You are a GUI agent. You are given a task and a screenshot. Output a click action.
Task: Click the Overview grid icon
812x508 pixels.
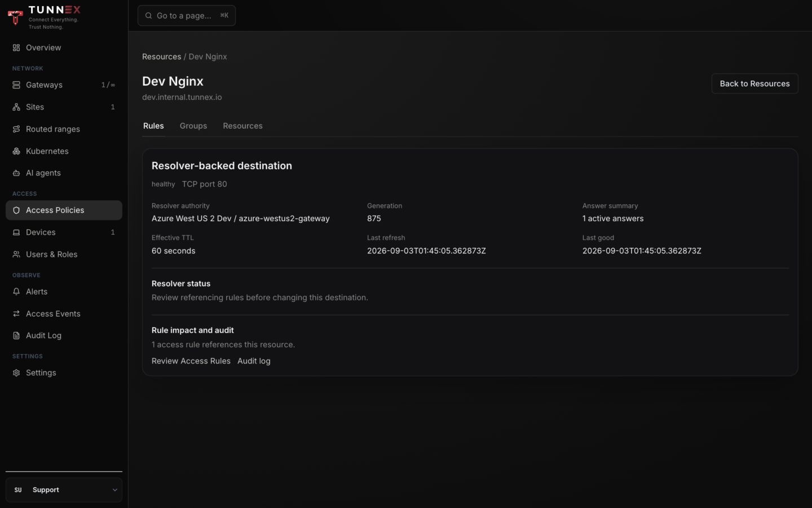(x=16, y=48)
